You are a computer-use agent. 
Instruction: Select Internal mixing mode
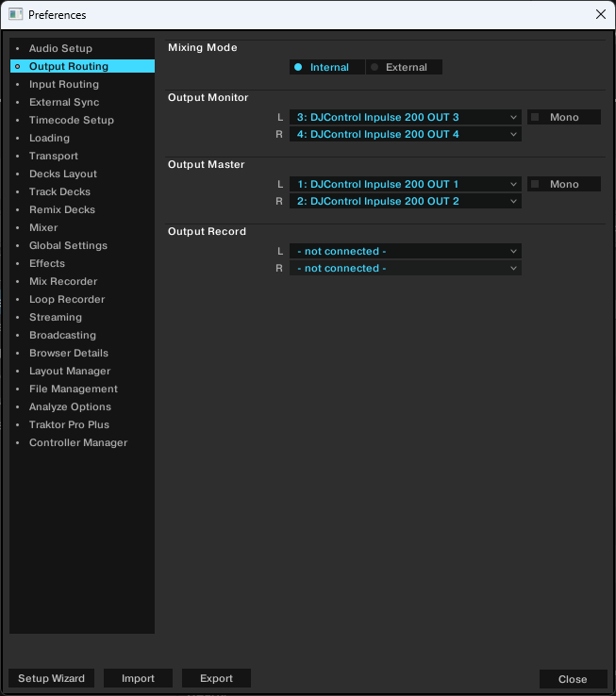coord(327,67)
